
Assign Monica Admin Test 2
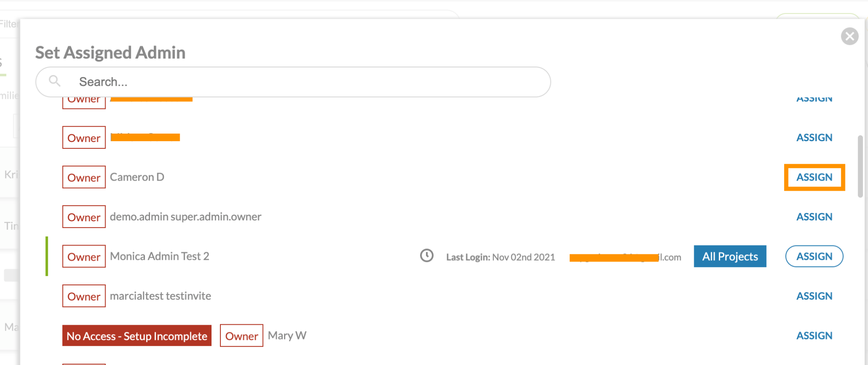point(814,256)
